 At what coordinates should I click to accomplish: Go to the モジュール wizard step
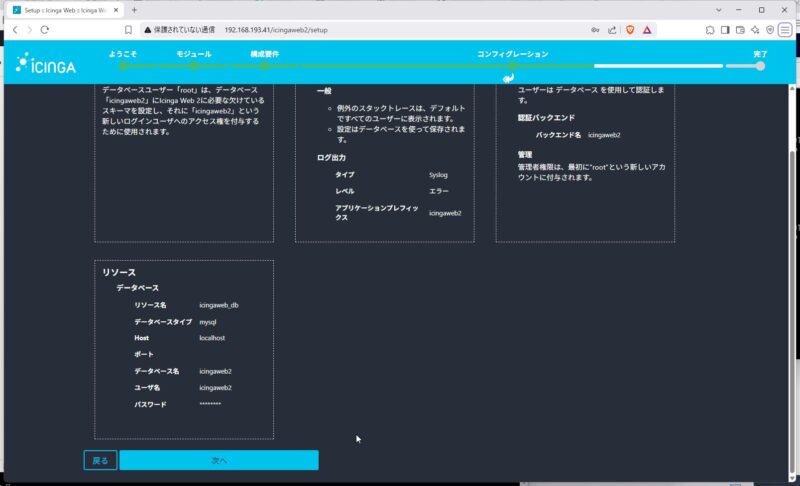coord(193,54)
